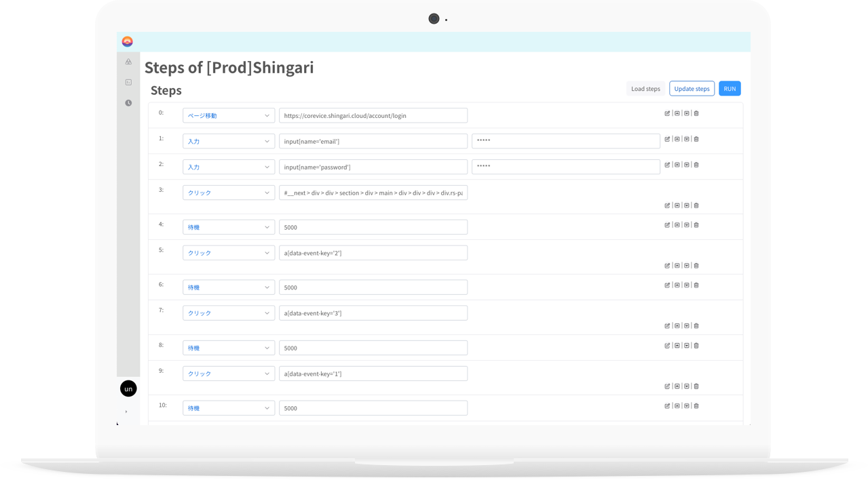Screen dimensions: 868x480
Task: Click the Load steps button
Action: click(x=645, y=89)
